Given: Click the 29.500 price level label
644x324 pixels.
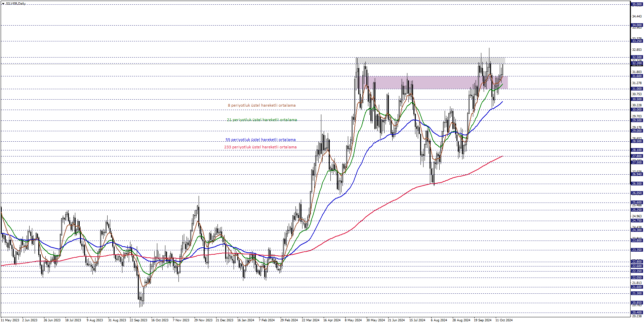Looking at the screenshot, I should [x=637, y=120].
